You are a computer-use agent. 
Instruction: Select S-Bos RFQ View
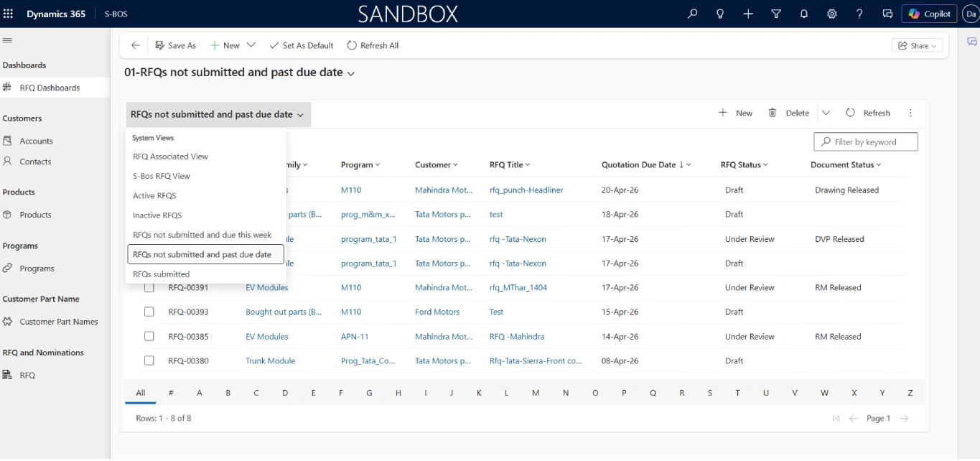pyautogui.click(x=205, y=176)
